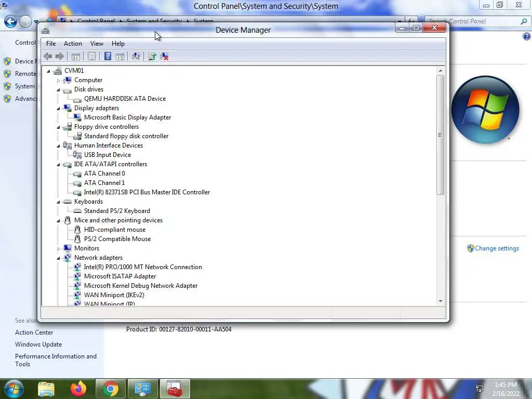Select the Microsoft Basic Display Adapter icon
The image size is (532, 399).
pos(77,117)
